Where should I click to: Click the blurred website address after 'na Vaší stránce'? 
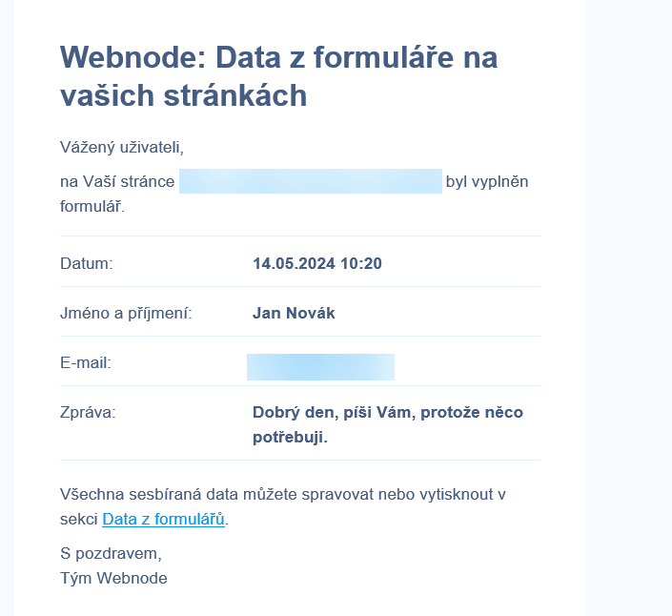tap(311, 181)
